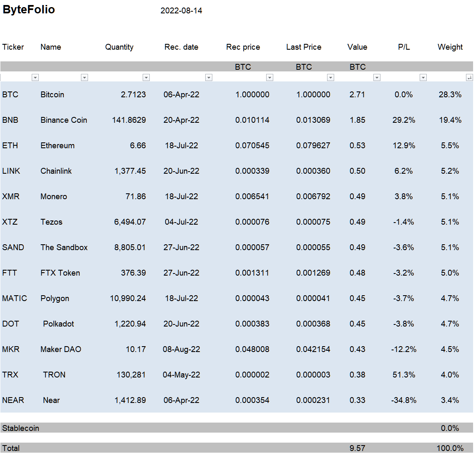Select the FTT rec price 0.001311
Viewport: 476px width, 461px height.
pos(252,273)
